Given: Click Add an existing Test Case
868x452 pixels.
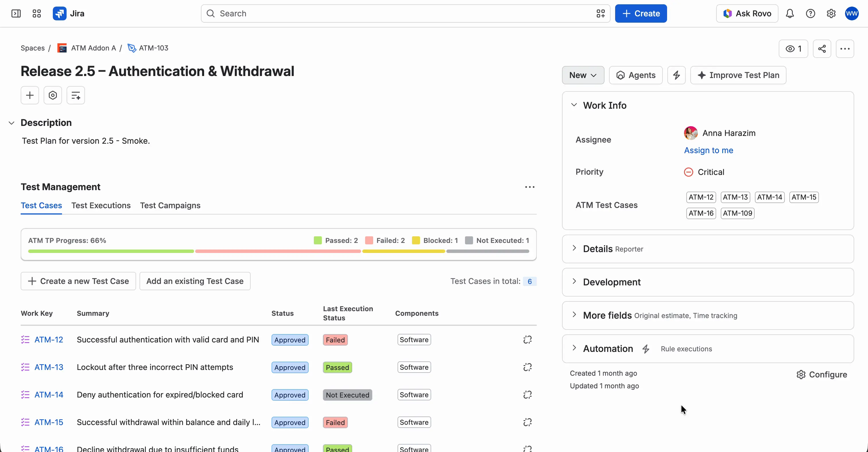Looking at the screenshot, I should click(x=195, y=281).
